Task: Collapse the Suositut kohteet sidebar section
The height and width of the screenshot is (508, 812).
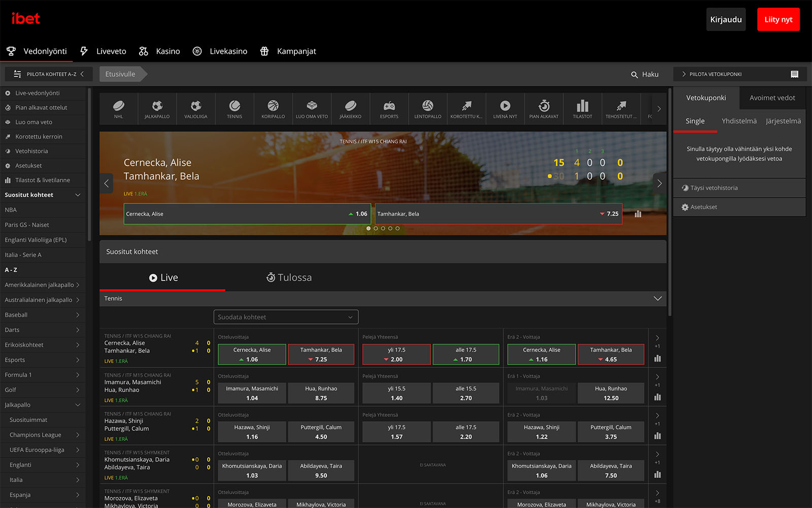Action: click(78, 195)
